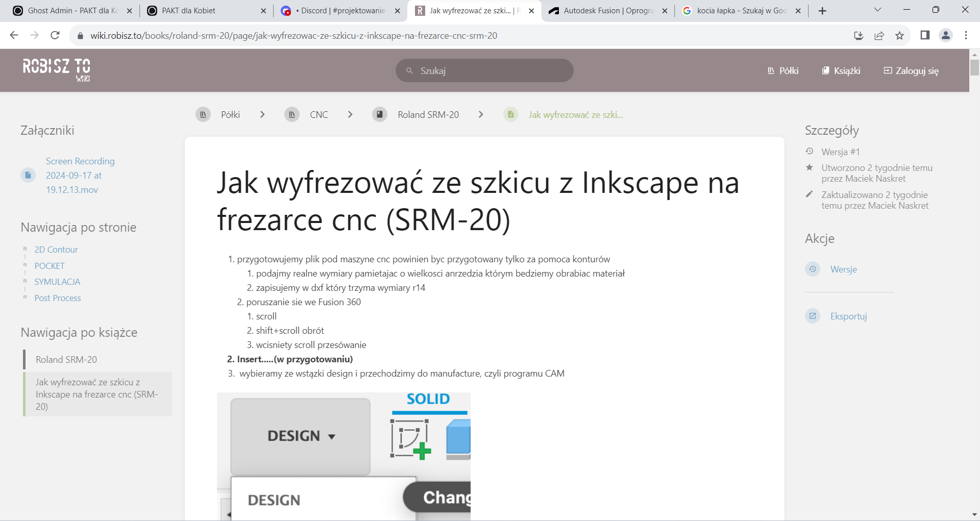
Task: Click the text 'Utworzono 2 tygodnie temu'
Action: pyautogui.click(x=877, y=167)
